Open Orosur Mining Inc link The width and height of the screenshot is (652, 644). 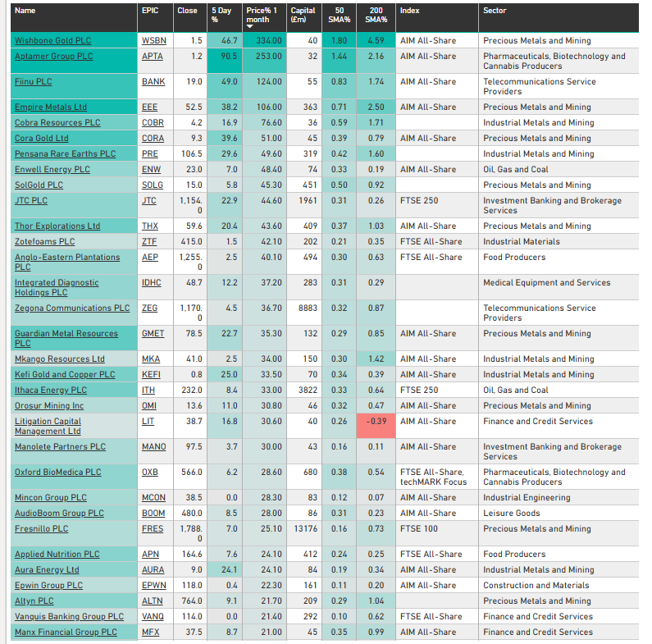pyautogui.click(x=49, y=405)
